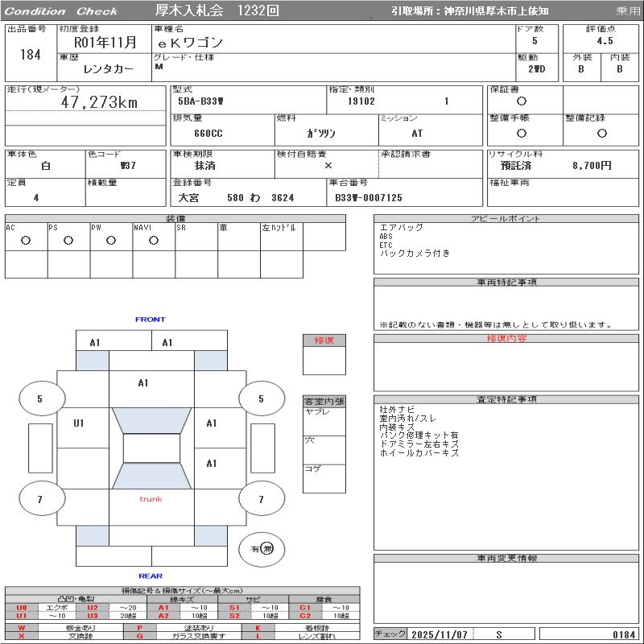
Task: Click the 修復内容 red heading
Action: [x=506, y=339]
